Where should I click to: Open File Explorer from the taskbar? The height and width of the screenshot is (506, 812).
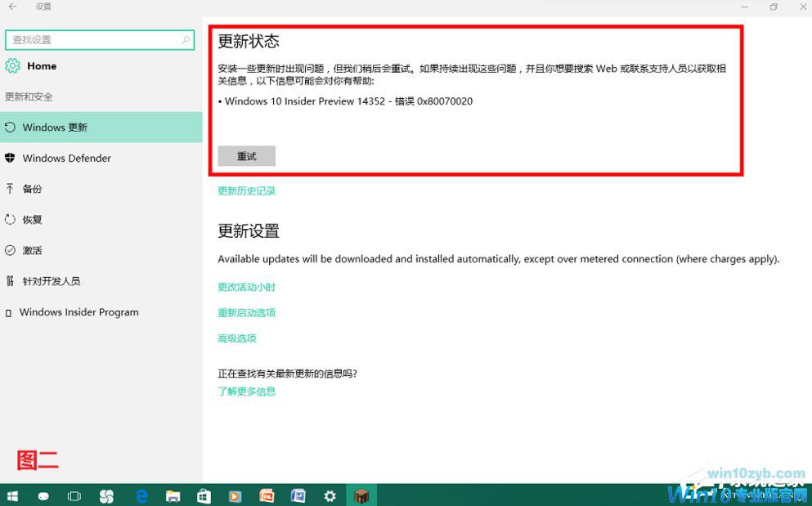[172, 495]
